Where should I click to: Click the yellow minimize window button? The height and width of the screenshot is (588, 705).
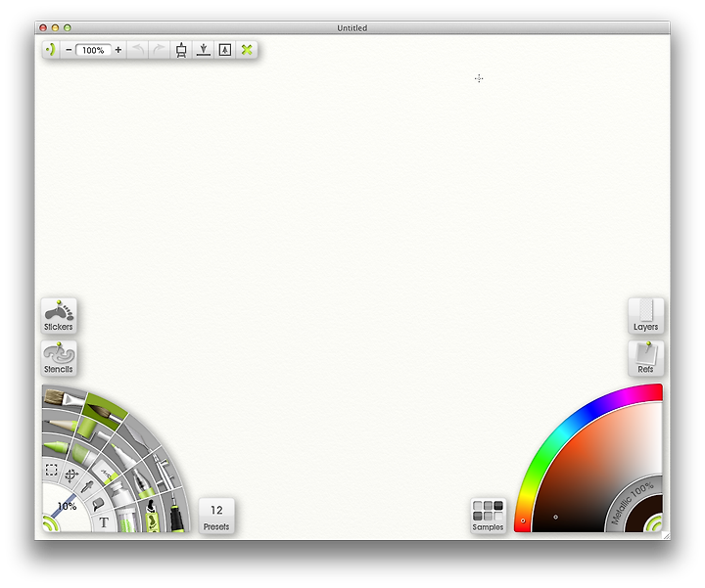click(x=55, y=27)
